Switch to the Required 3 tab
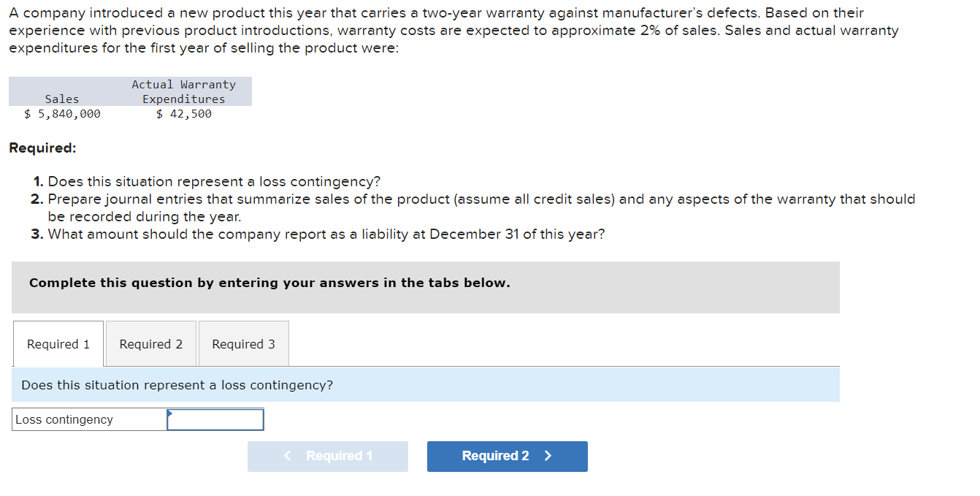980x496 pixels. point(243,343)
